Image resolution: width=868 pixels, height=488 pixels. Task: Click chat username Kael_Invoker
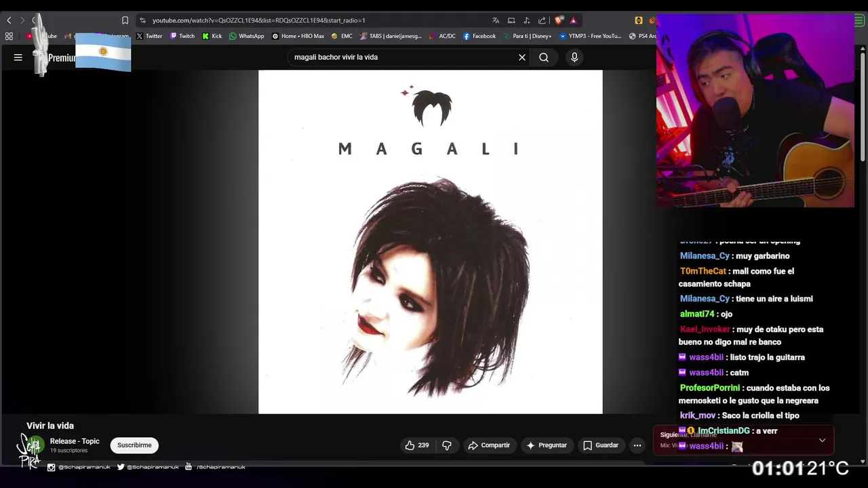pyautogui.click(x=705, y=329)
